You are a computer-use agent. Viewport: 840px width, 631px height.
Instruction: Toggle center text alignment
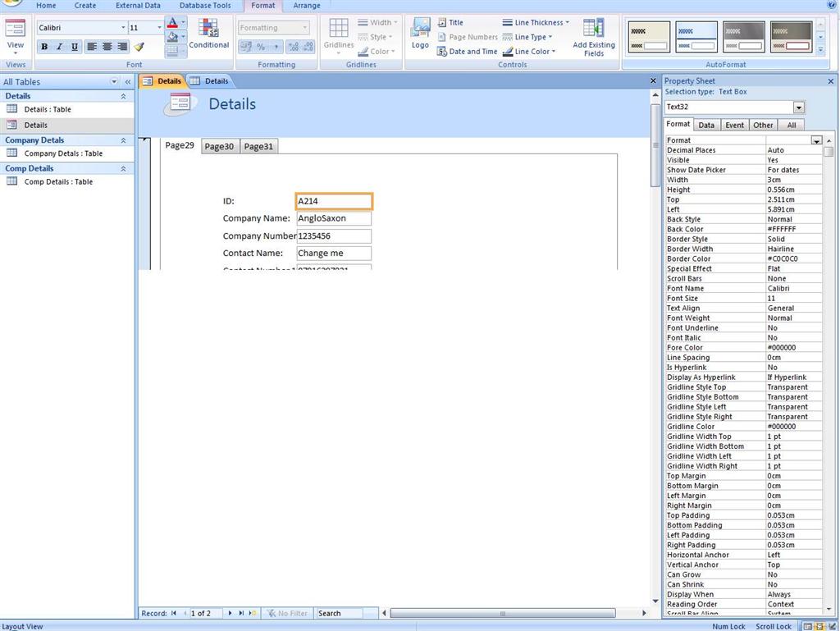pos(107,47)
